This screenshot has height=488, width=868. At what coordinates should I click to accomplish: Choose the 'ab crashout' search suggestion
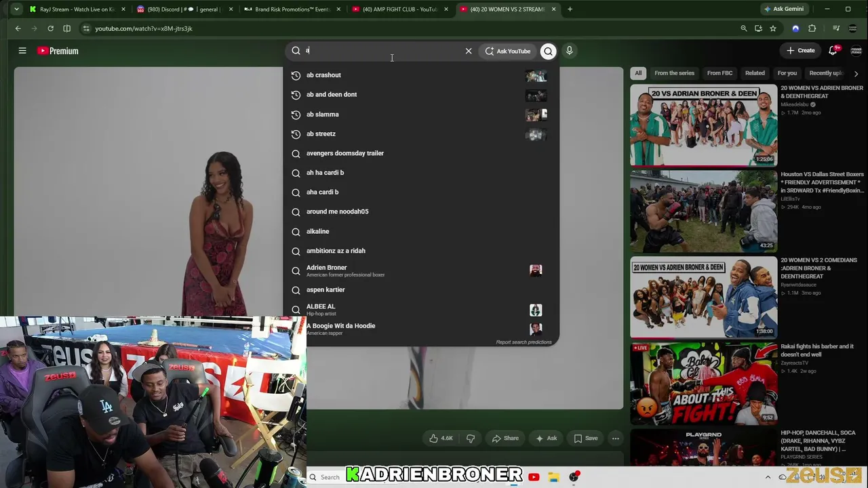click(421, 75)
